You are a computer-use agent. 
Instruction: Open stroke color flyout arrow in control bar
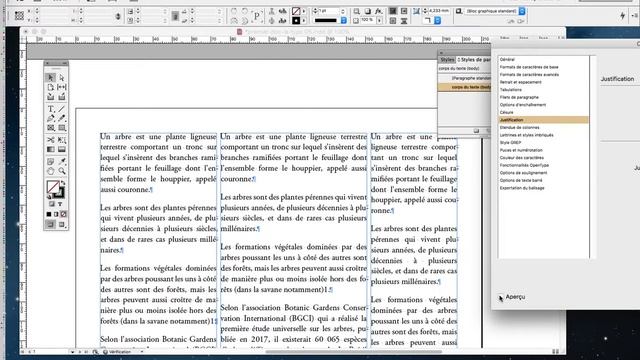tap(304, 20)
